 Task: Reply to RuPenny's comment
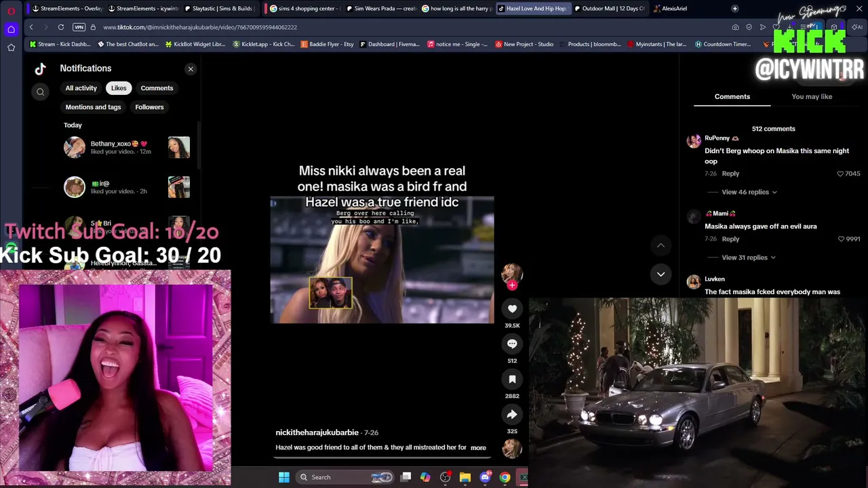point(730,174)
